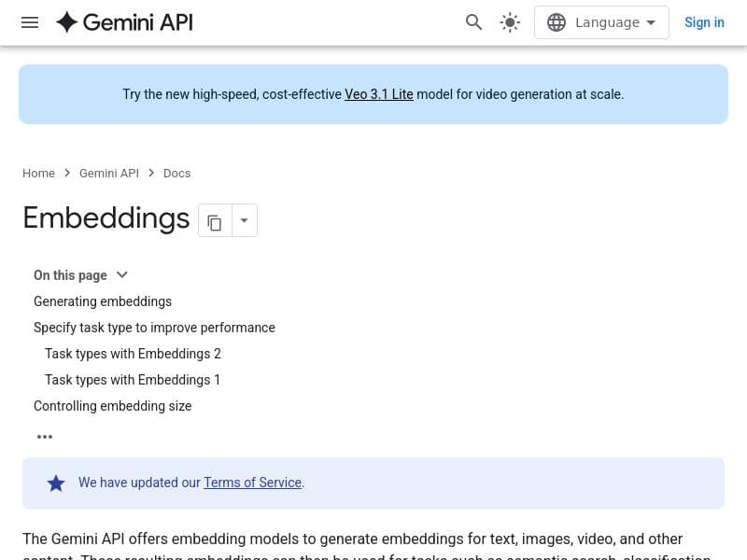
Task: Toggle the copy options arrow beside Embeddings
Action: pos(244,220)
